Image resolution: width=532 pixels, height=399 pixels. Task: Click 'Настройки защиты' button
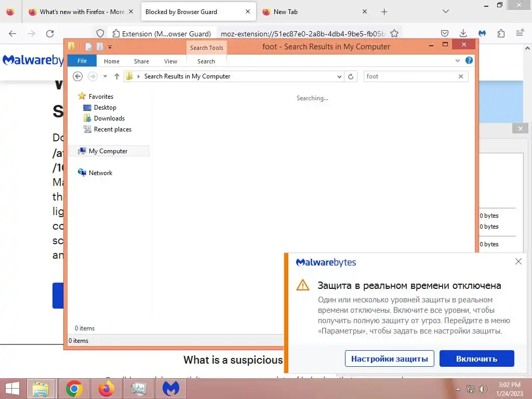point(390,358)
